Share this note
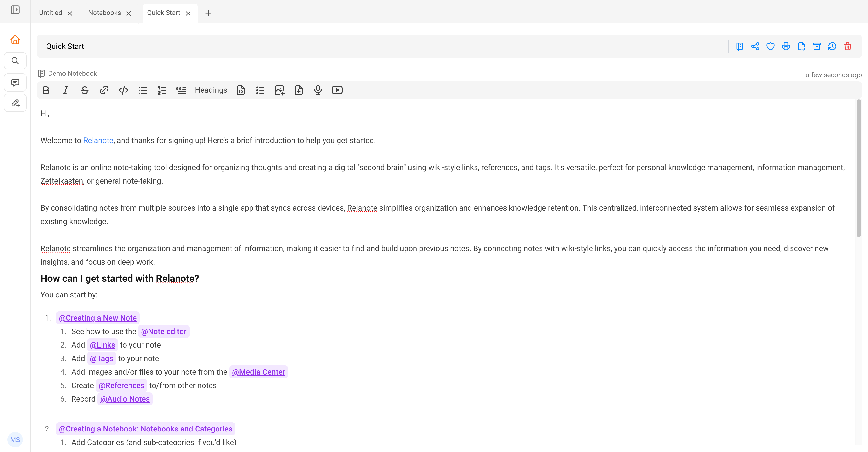The image size is (868, 452). [755, 47]
